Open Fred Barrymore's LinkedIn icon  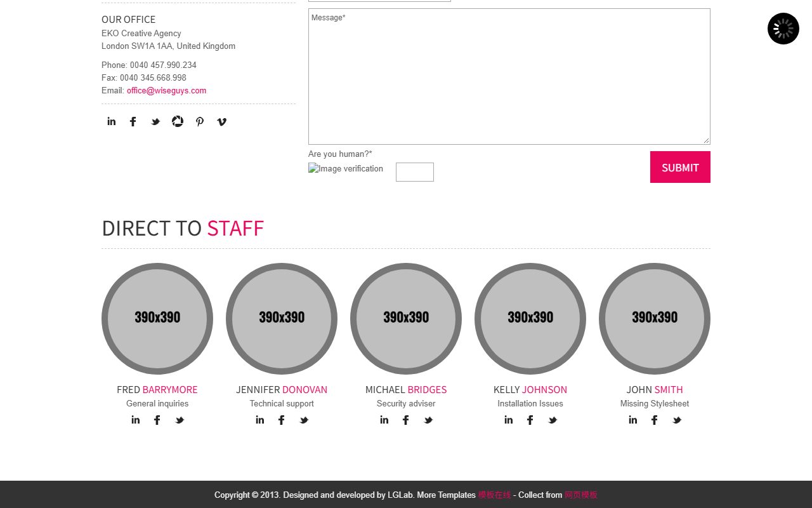point(136,420)
